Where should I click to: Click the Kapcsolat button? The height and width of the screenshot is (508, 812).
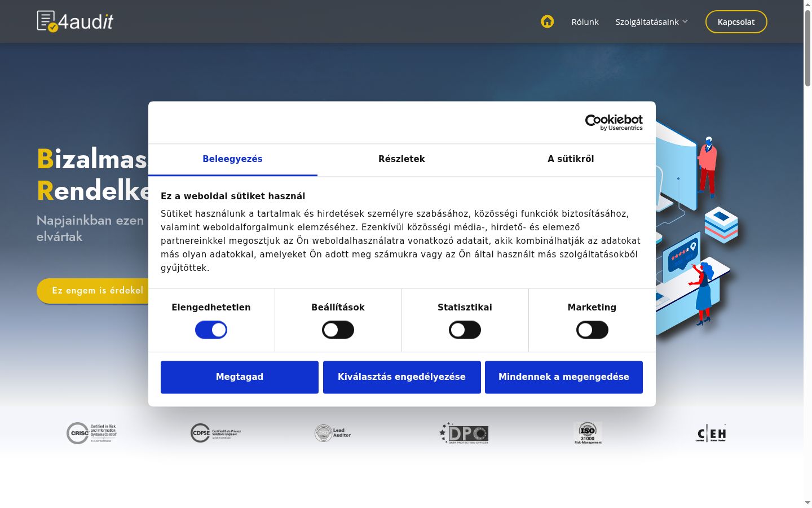[x=736, y=22]
